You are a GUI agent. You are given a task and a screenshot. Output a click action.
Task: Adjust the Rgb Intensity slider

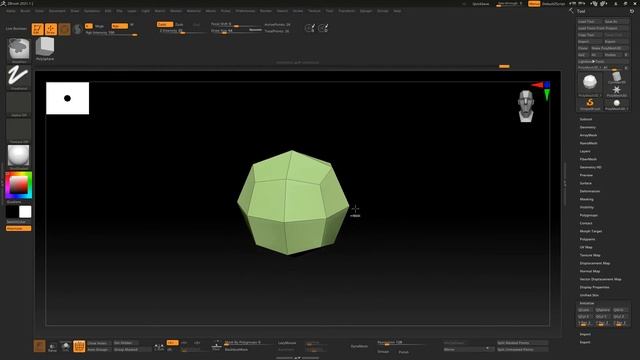(111, 33)
